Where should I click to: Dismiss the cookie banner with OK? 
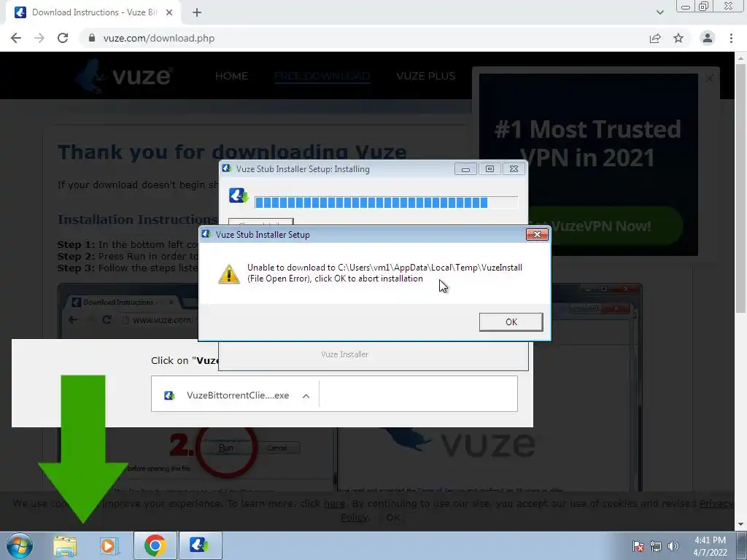393,517
